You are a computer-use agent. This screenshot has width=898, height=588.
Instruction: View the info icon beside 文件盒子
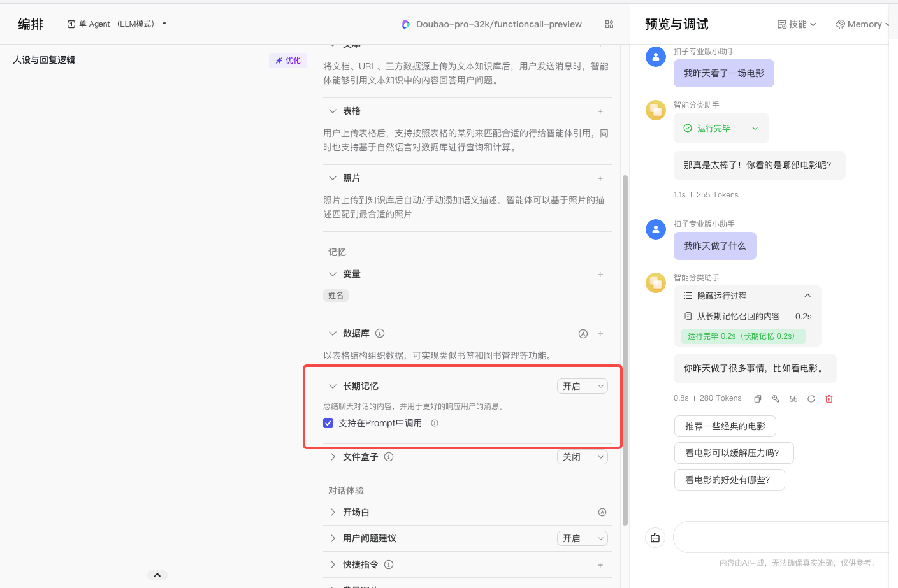click(x=389, y=457)
